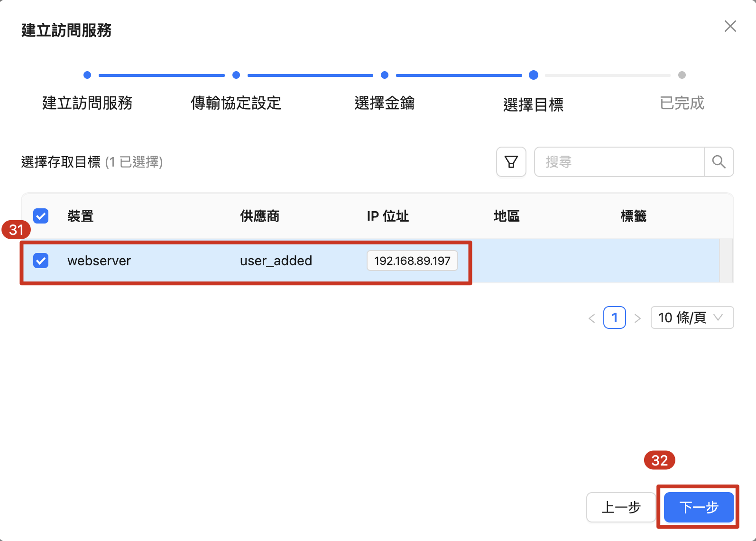Click the 選擇金鑰 wizard step

coord(384,103)
